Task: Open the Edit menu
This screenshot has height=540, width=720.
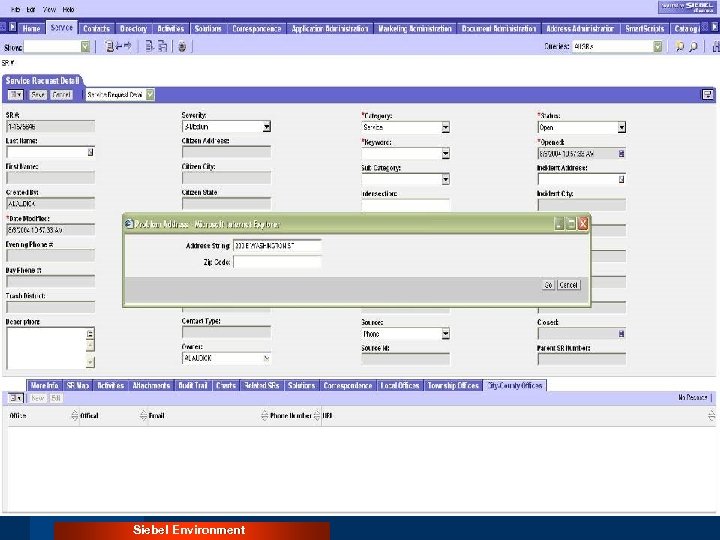Action: click(x=31, y=9)
